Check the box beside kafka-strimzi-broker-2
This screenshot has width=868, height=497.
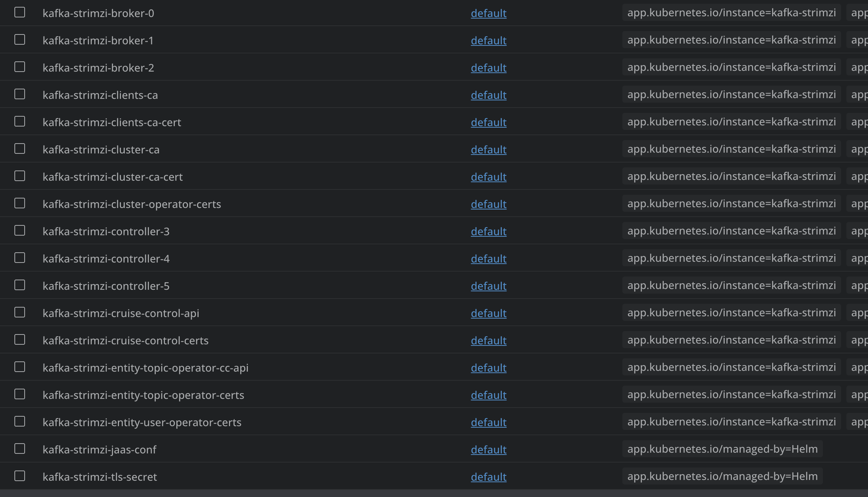(20, 67)
